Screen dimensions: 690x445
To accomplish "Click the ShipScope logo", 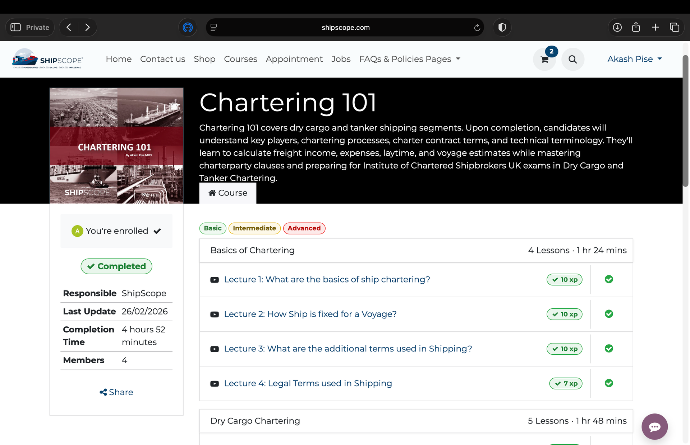I will click(48, 59).
